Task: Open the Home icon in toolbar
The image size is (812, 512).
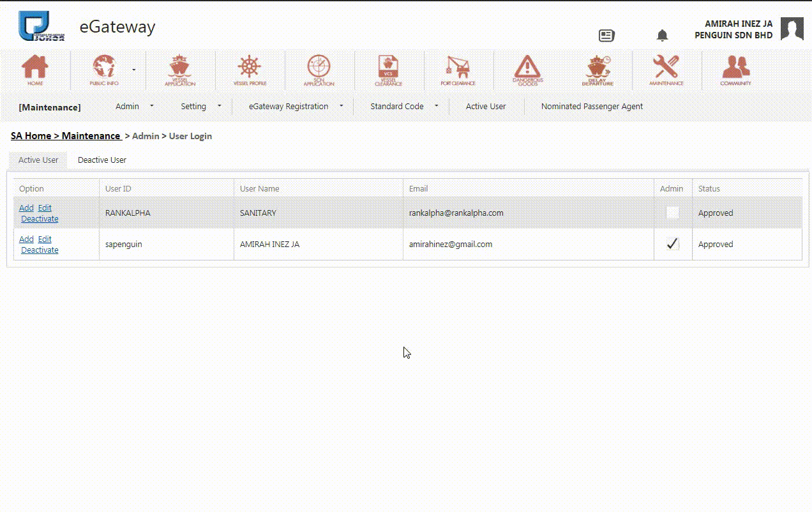Action: 35,70
